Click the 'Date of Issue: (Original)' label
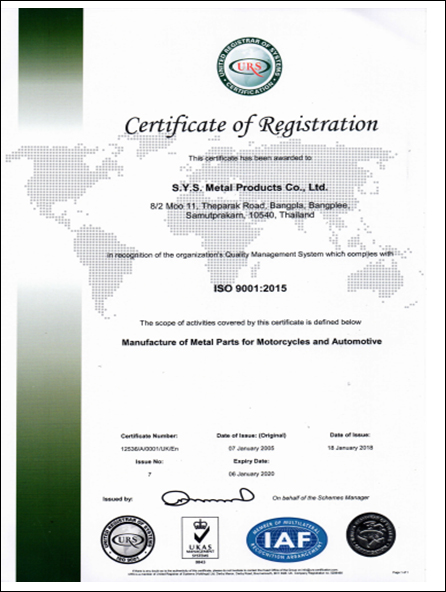 251,435
